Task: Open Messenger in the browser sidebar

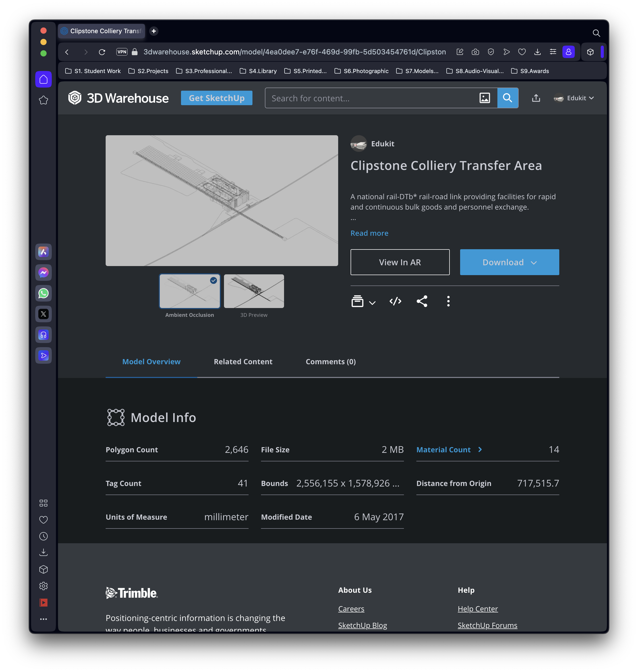Action: [44, 273]
